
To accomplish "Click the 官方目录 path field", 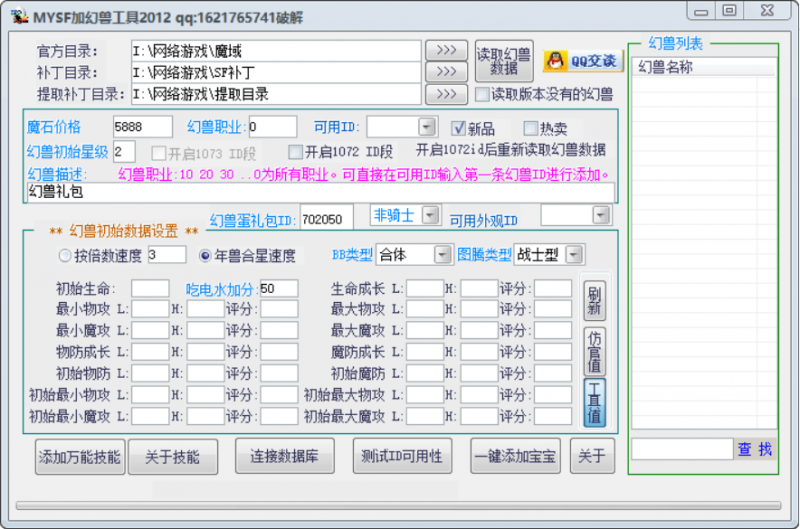I will 276,51.
